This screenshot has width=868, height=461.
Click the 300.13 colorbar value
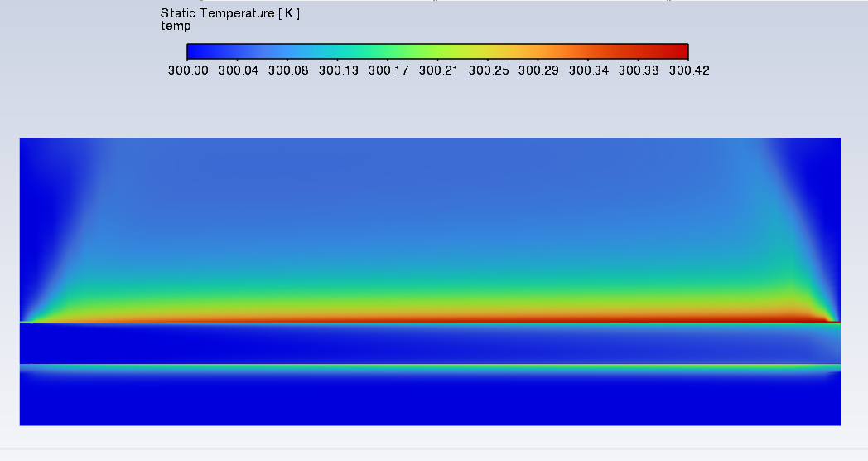coord(338,70)
